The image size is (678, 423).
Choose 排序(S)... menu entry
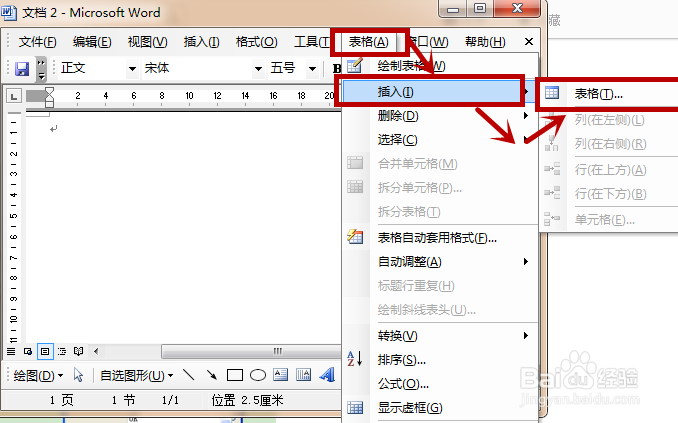coord(440,359)
